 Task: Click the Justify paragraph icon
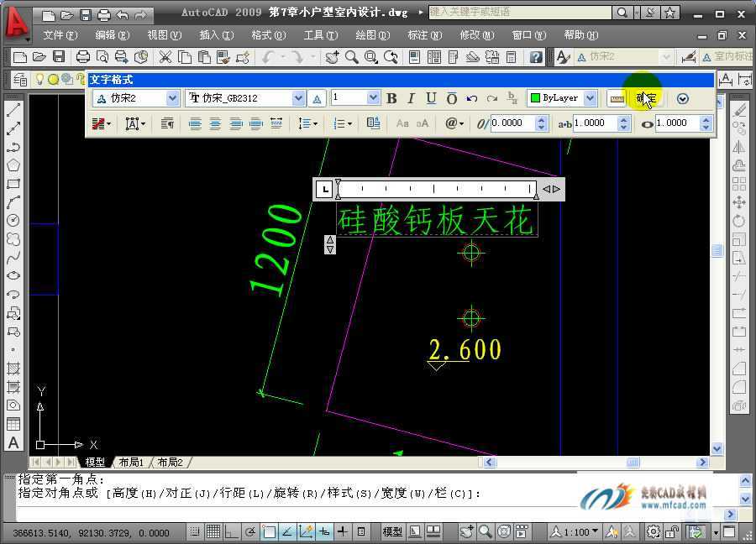[256, 124]
